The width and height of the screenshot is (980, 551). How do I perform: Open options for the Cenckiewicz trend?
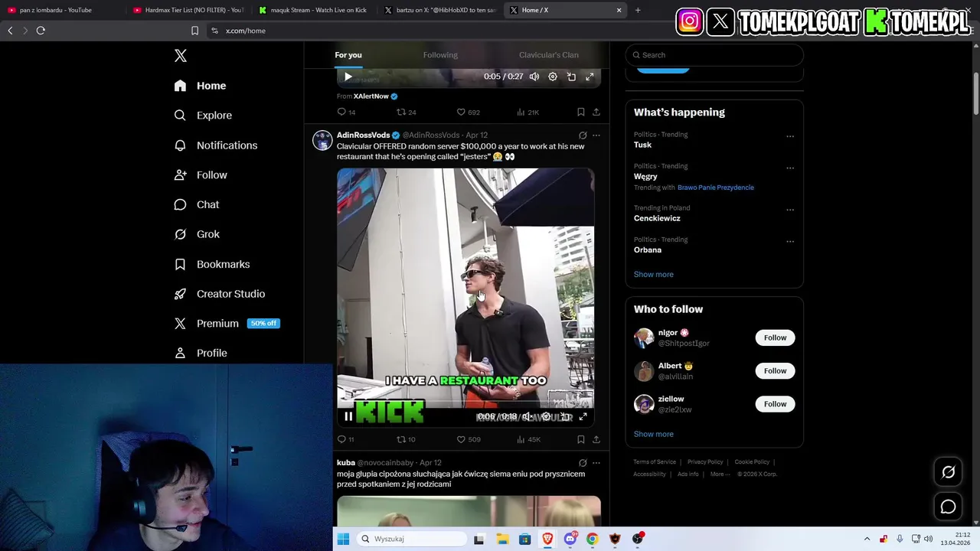point(790,210)
